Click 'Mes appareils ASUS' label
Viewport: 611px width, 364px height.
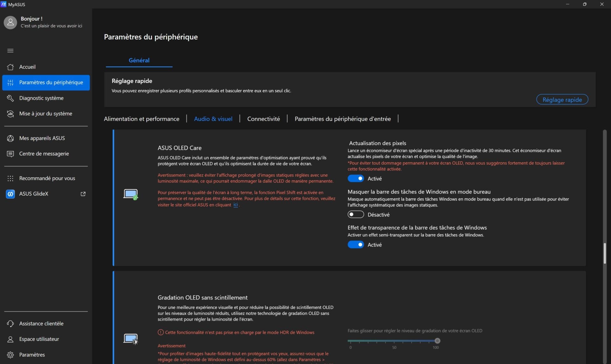click(x=42, y=138)
